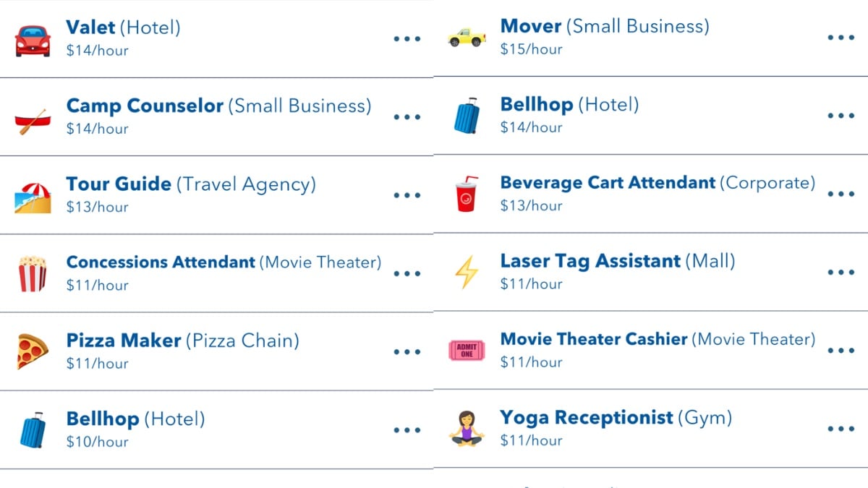Click the yoga pose person icon
This screenshot has width=868, height=488.
[466, 428]
